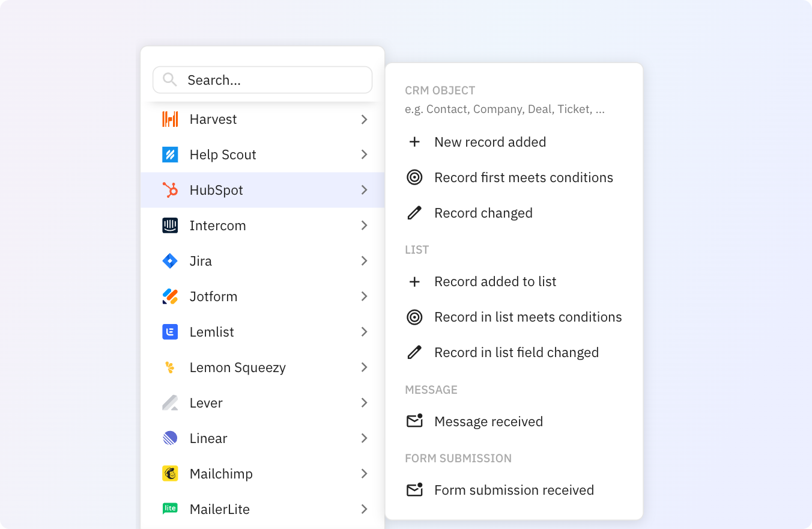Click the magnifier icon in search box
Viewport: 812px width, 529px height.
(x=170, y=79)
